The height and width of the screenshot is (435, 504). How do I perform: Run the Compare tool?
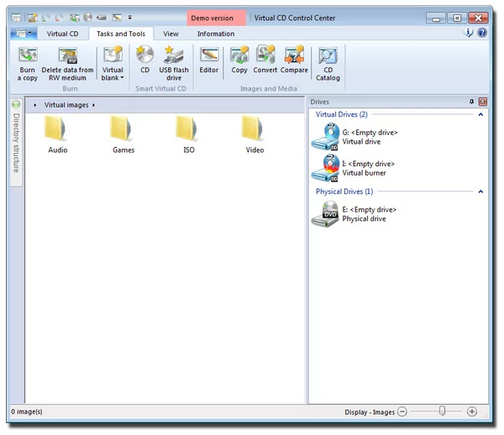pyautogui.click(x=294, y=60)
